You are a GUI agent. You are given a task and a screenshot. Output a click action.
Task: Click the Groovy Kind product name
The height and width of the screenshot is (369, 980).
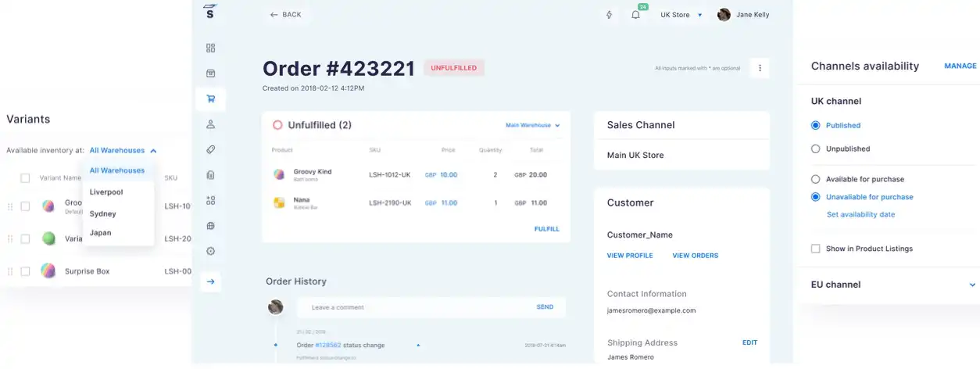(x=313, y=171)
